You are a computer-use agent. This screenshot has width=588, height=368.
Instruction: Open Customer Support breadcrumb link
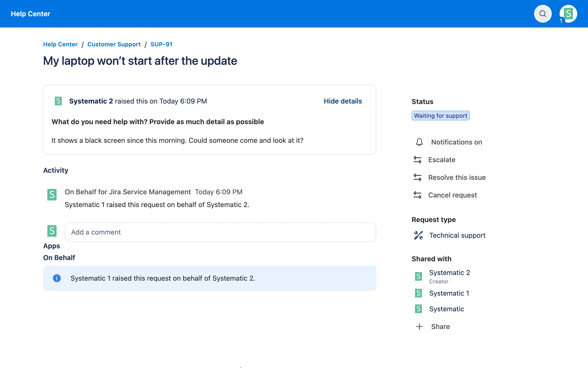114,44
